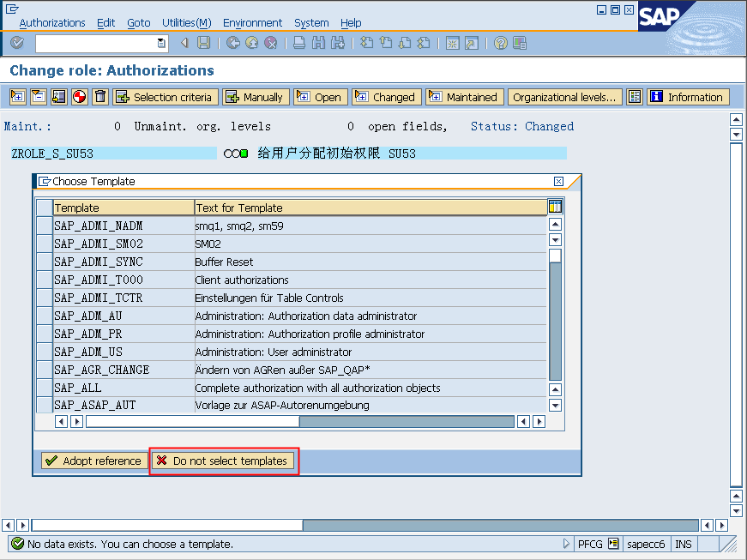Click the Find binoculars icon

318,43
